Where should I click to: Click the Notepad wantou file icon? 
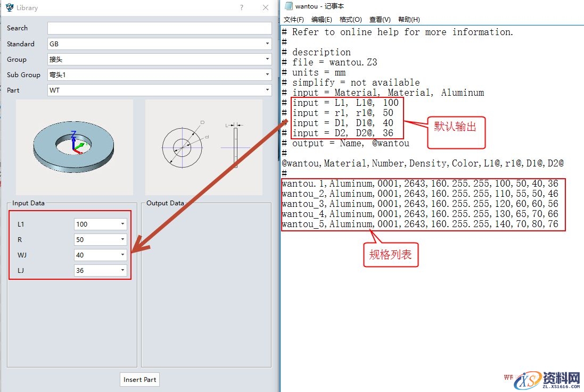[x=288, y=6]
